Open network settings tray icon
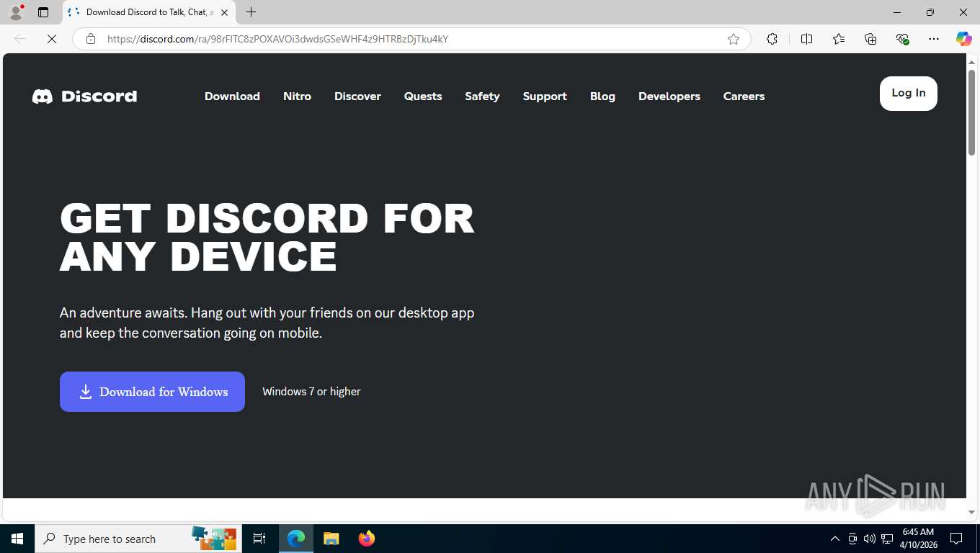This screenshot has height=553, width=980. click(x=887, y=539)
